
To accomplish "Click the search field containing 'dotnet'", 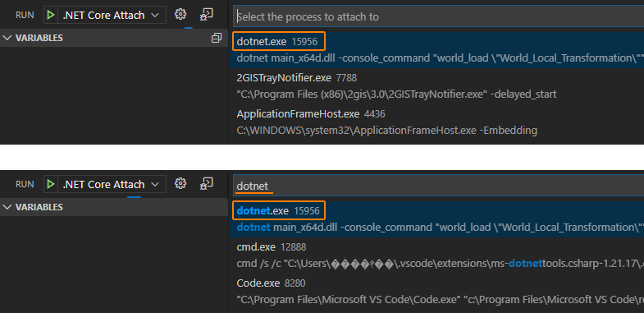I will pyautogui.click(x=439, y=186).
